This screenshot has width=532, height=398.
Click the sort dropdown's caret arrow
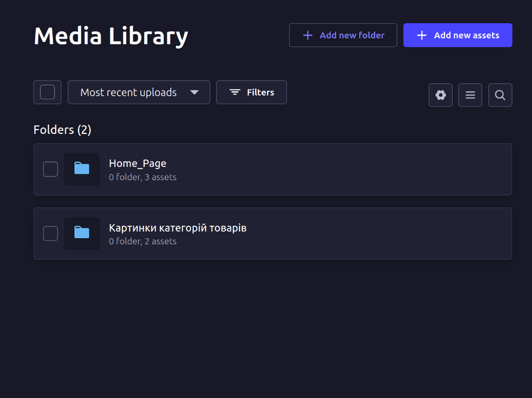coord(195,92)
